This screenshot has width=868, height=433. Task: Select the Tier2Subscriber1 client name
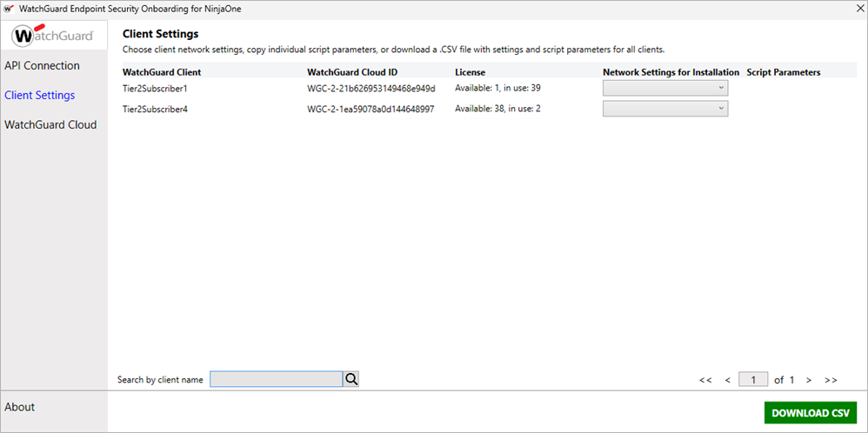point(155,88)
